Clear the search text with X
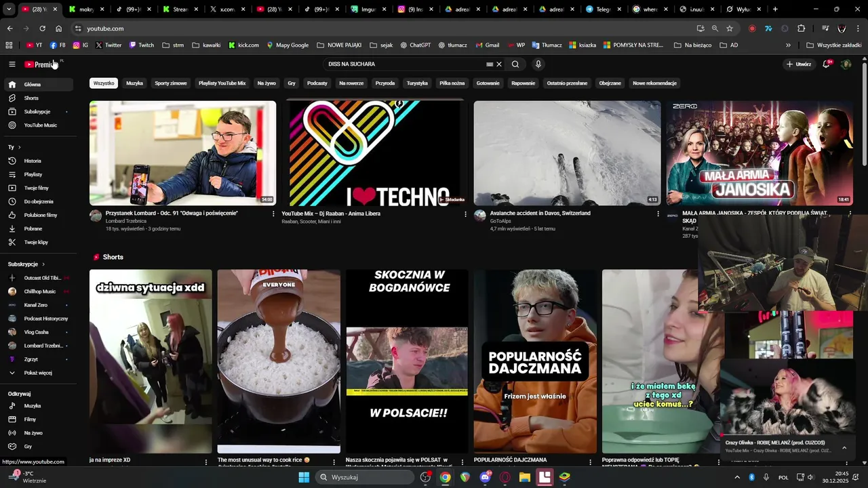Screen dimensions: 868x488 (x=499, y=64)
